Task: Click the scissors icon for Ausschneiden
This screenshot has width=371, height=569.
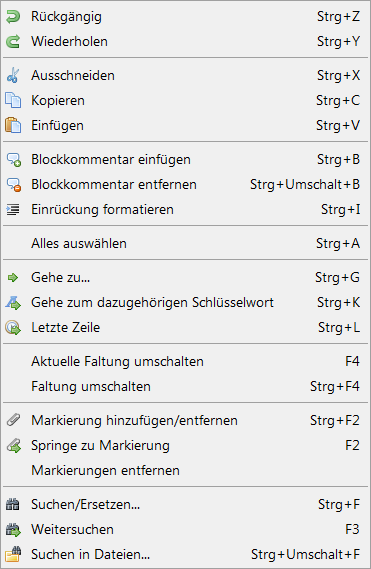Action: [x=13, y=75]
